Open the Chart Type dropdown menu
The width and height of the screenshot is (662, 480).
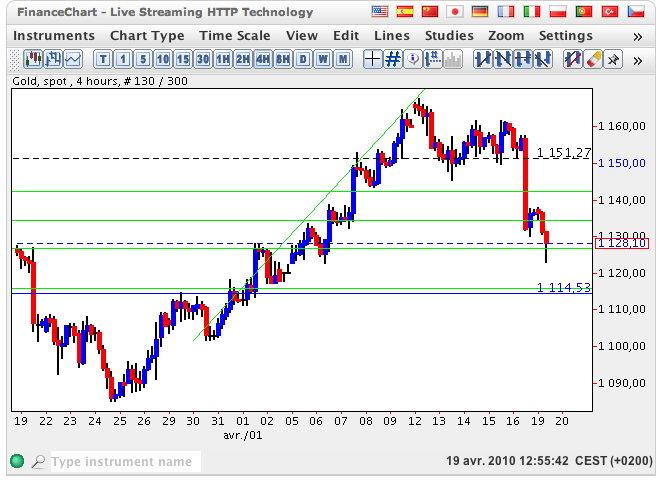coord(147,36)
